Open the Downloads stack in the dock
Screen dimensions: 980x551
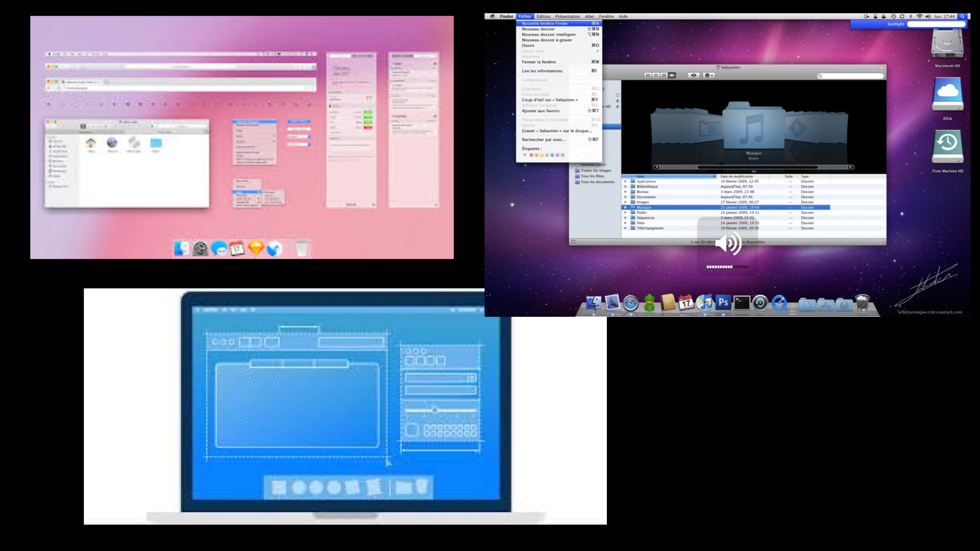click(844, 305)
